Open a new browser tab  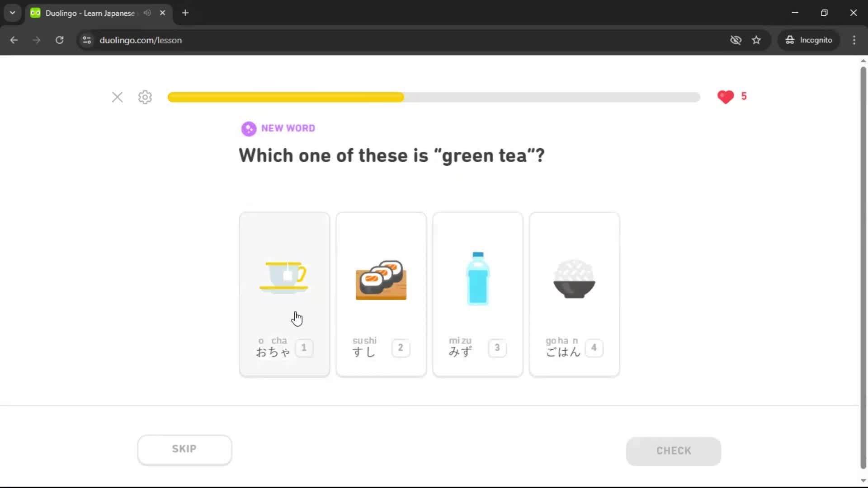[185, 13]
